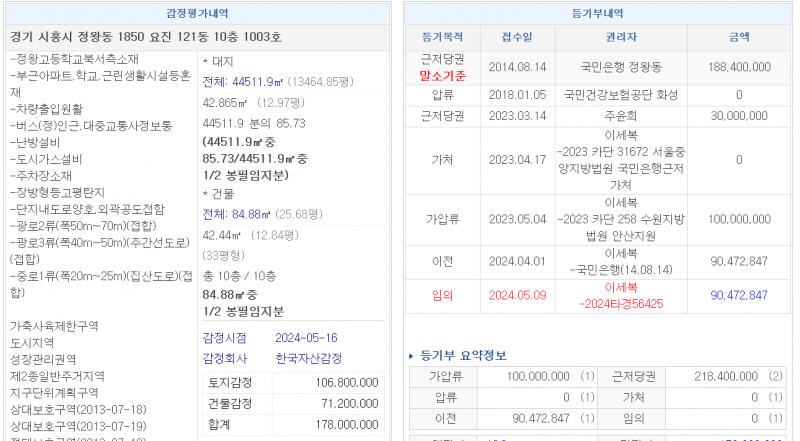The width and height of the screenshot is (800, 441).
Task: Click the red 임의 registry entry
Action: [441, 296]
